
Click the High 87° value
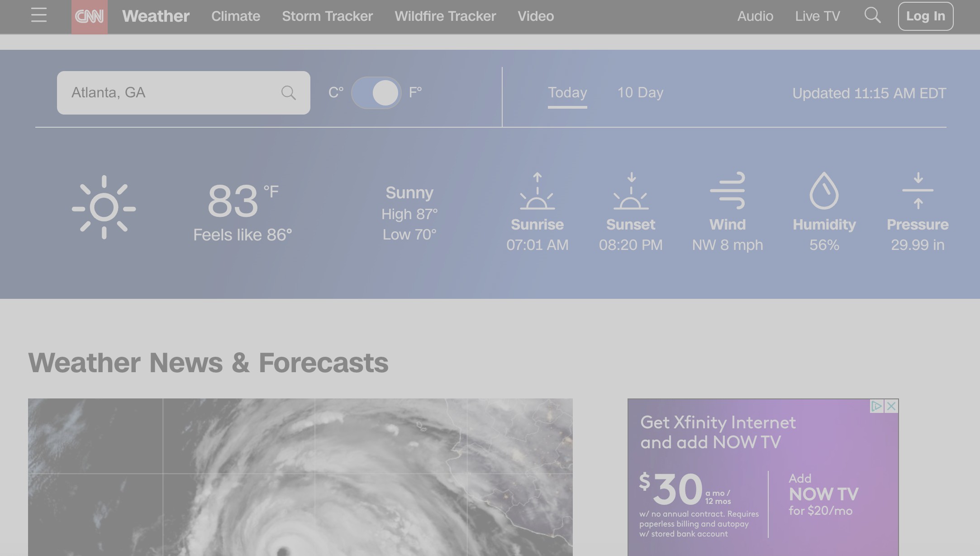[x=409, y=214]
